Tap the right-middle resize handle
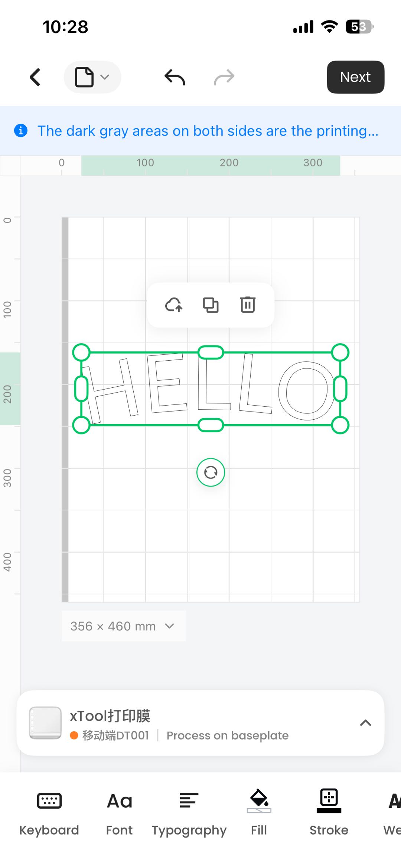401x868 pixels. (340, 389)
